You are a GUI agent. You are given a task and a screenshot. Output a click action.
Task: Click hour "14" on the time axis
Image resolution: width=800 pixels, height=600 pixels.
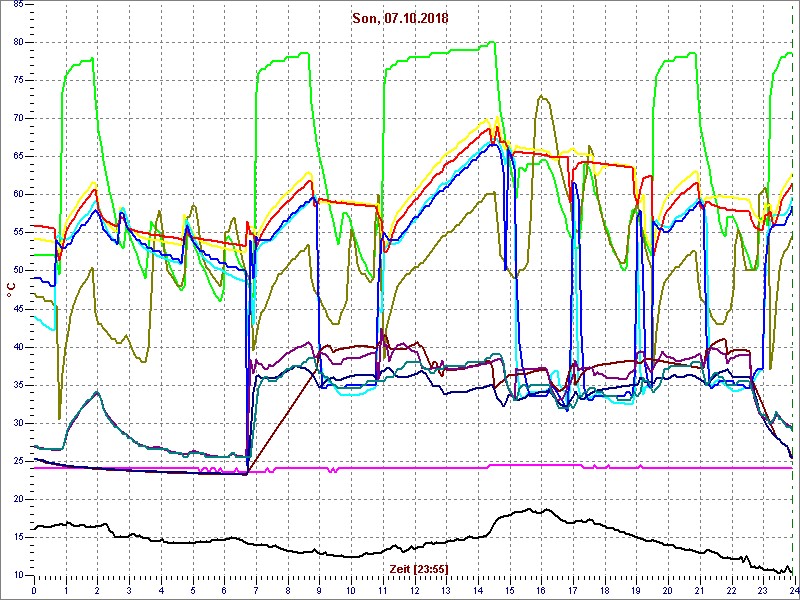478,590
